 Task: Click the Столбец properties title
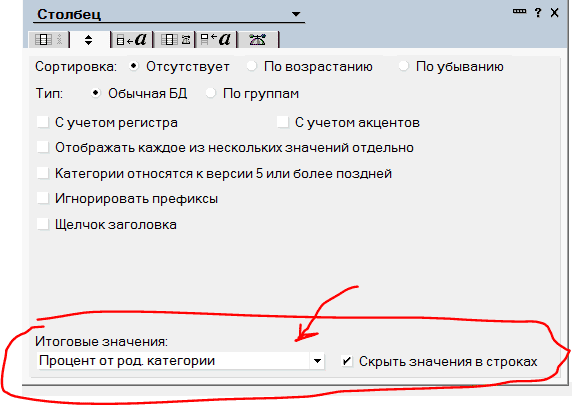point(69,14)
